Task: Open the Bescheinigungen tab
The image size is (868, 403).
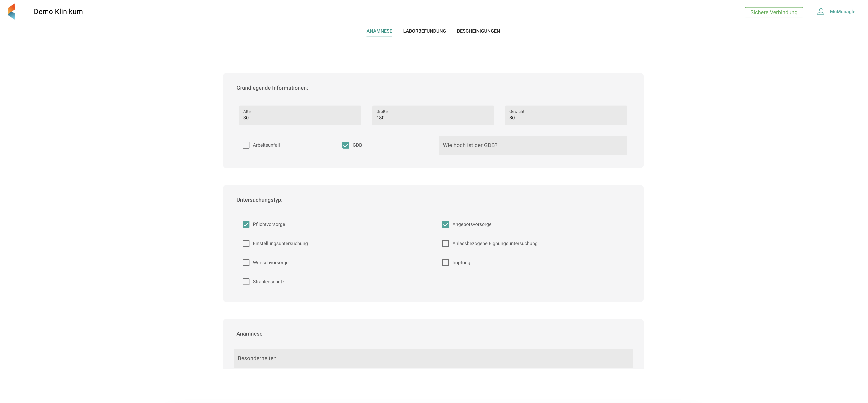Action: [478, 31]
